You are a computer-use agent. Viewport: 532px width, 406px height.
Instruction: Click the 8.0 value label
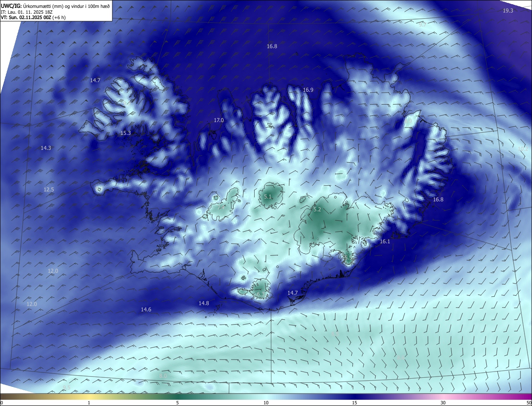click(163, 376)
